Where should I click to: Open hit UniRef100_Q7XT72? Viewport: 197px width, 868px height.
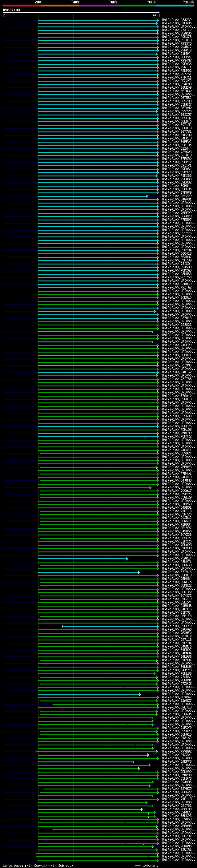point(177,30)
